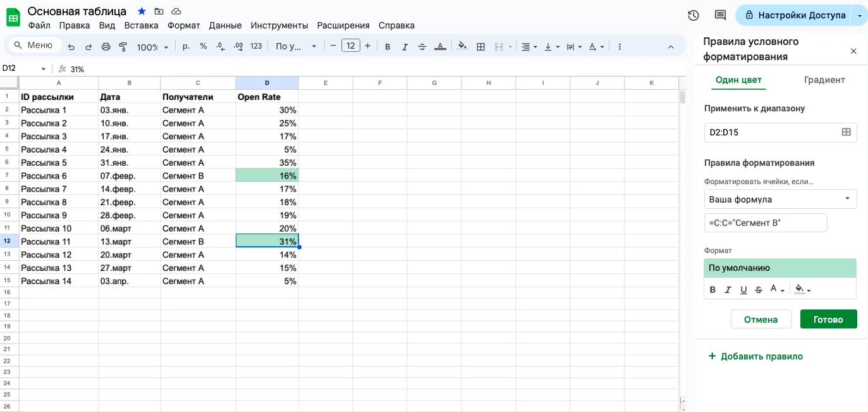Open text rotation dropdown
This screenshot has height=412, width=868.
pyautogui.click(x=596, y=46)
